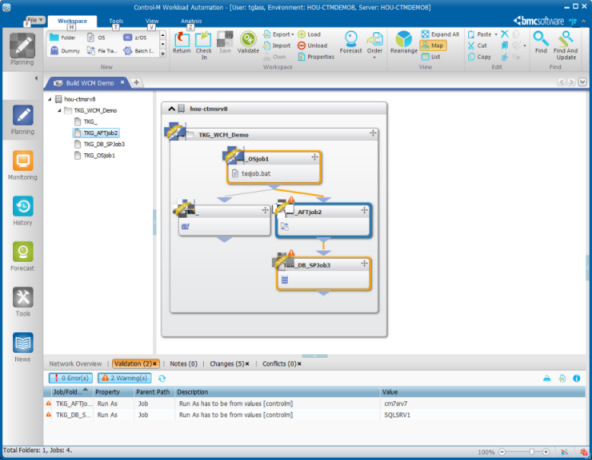The height and width of the screenshot is (460, 592).
Task: Open the Order dropdown arrow
Action: click(x=375, y=58)
